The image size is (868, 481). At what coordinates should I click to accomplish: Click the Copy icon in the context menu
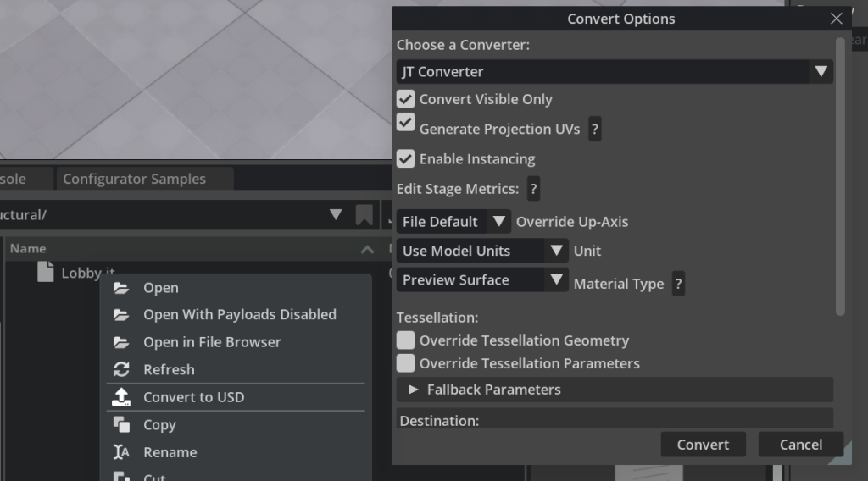click(x=122, y=425)
